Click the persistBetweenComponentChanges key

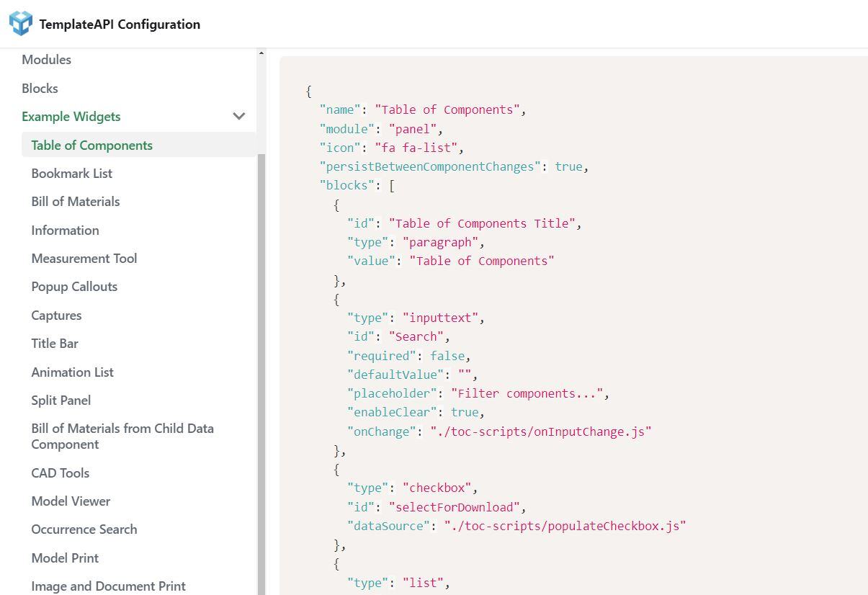430,166
